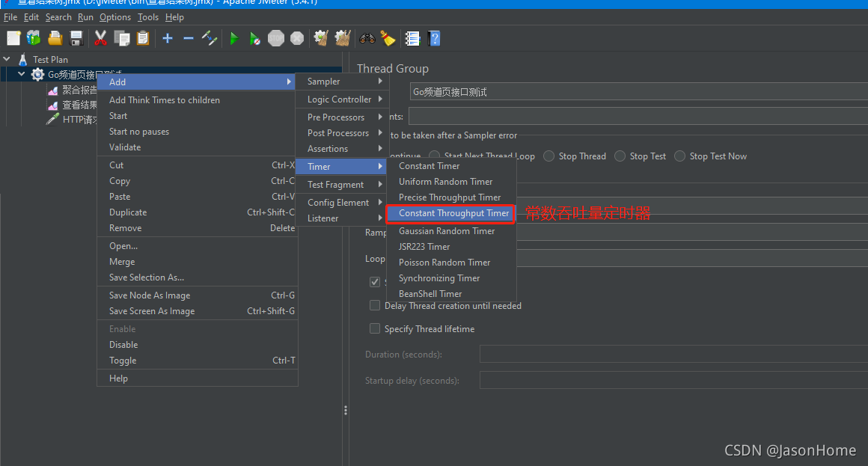Select the Test Plan flask icon
This screenshot has width=868, height=466.
point(22,59)
